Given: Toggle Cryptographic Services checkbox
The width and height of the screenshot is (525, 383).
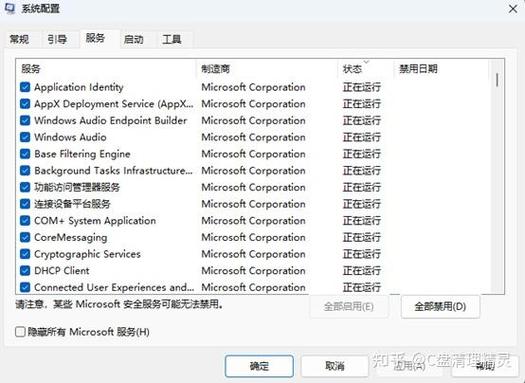Looking at the screenshot, I should pyautogui.click(x=25, y=254).
